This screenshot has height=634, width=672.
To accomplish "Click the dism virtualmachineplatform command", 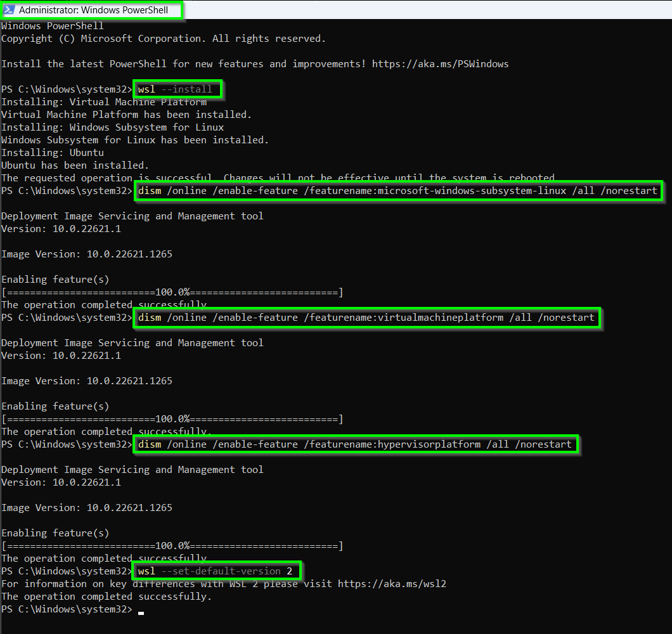I will (366, 318).
